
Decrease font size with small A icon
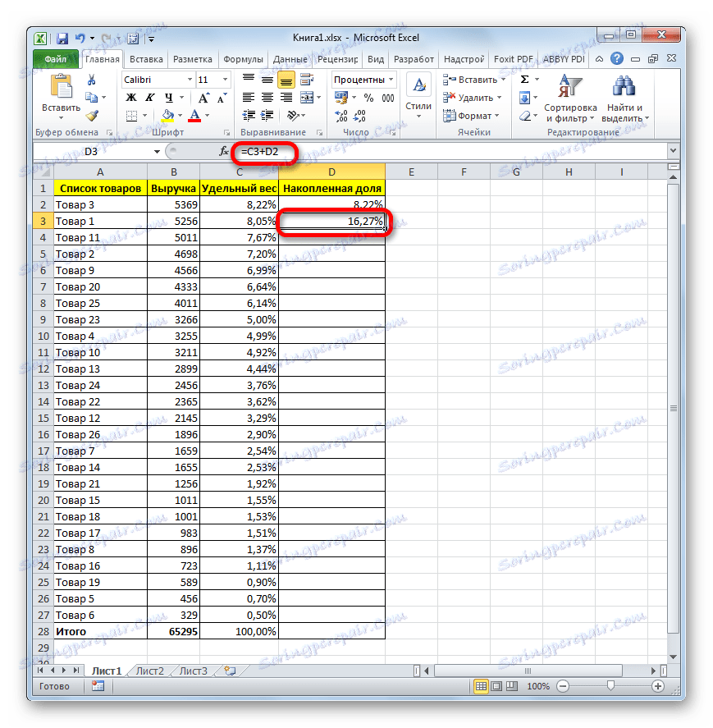click(x=222, y=98)
